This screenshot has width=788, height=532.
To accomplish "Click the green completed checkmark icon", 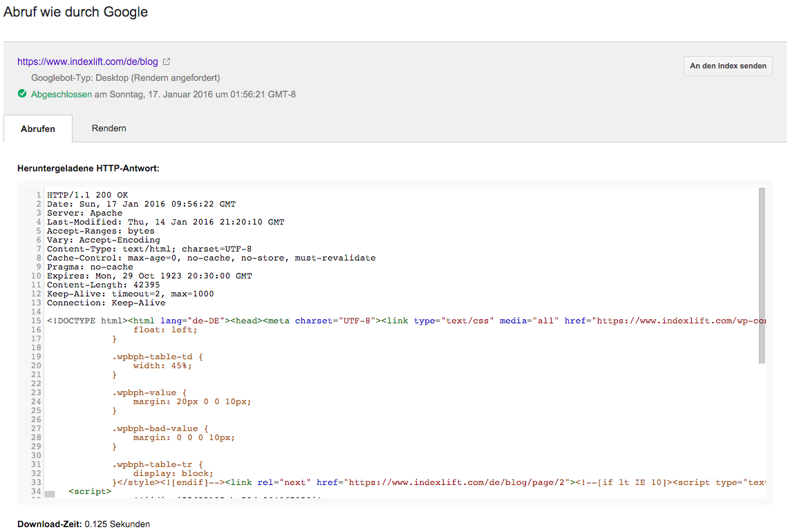I will 22,93.
